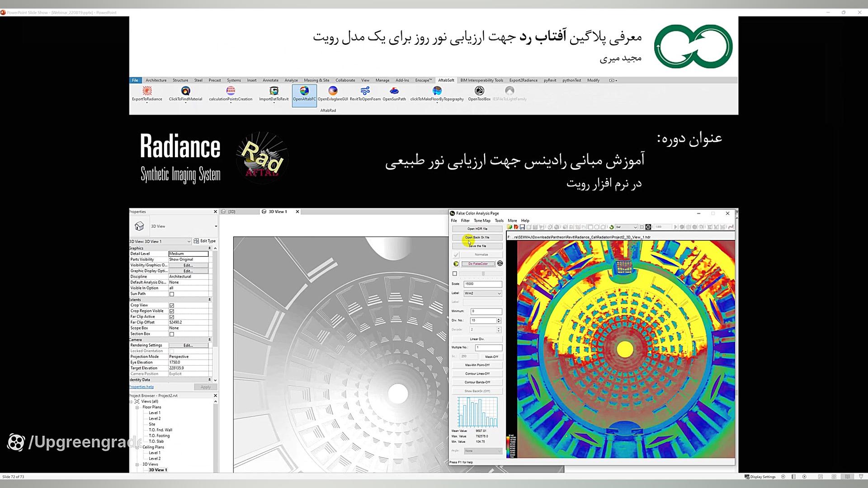Open the see-all-slides status bar icon
The image size is (868, 488).
[793, 477]
